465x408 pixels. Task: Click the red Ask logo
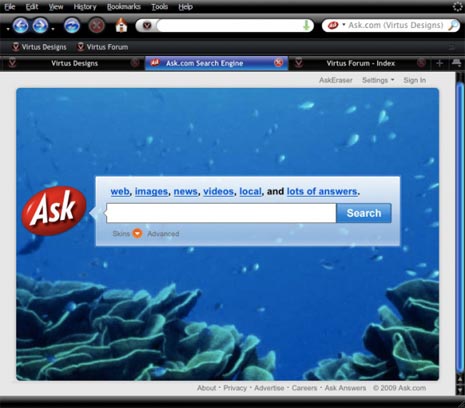pos(54,211)
